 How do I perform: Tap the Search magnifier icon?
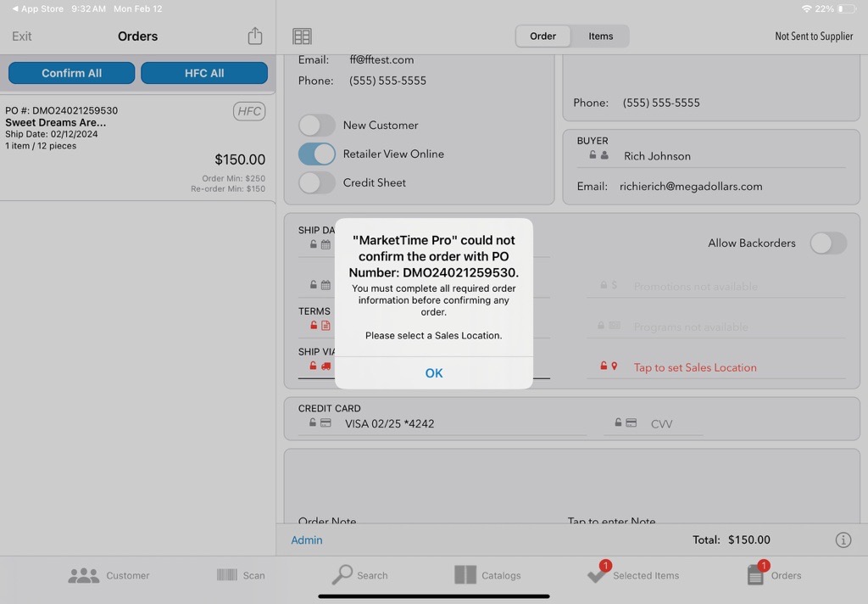click(x=342, y=574)
